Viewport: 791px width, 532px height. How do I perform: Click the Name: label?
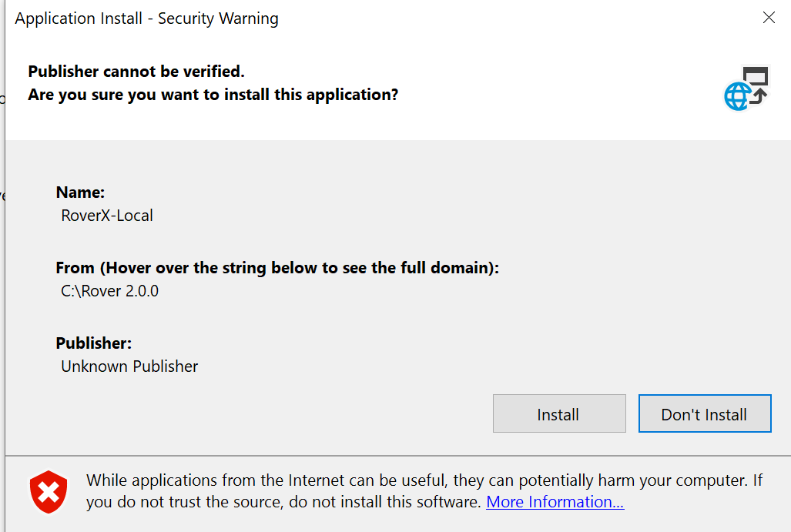pos(80,192)
